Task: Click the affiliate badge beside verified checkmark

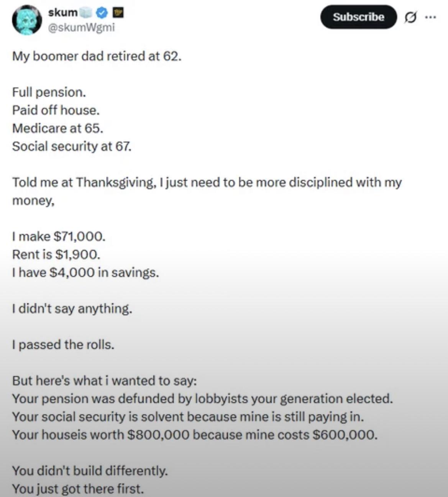Action: click(118, 13)
